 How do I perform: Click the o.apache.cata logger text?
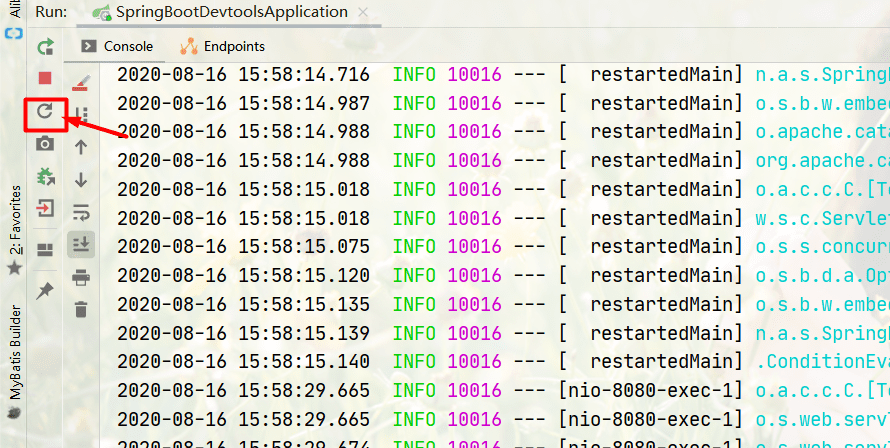822,132
